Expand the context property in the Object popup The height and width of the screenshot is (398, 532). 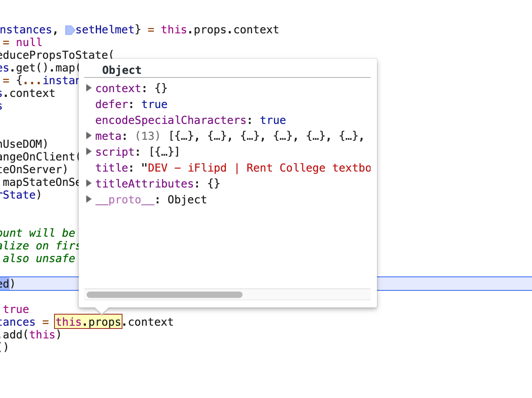tap(88, 88)
